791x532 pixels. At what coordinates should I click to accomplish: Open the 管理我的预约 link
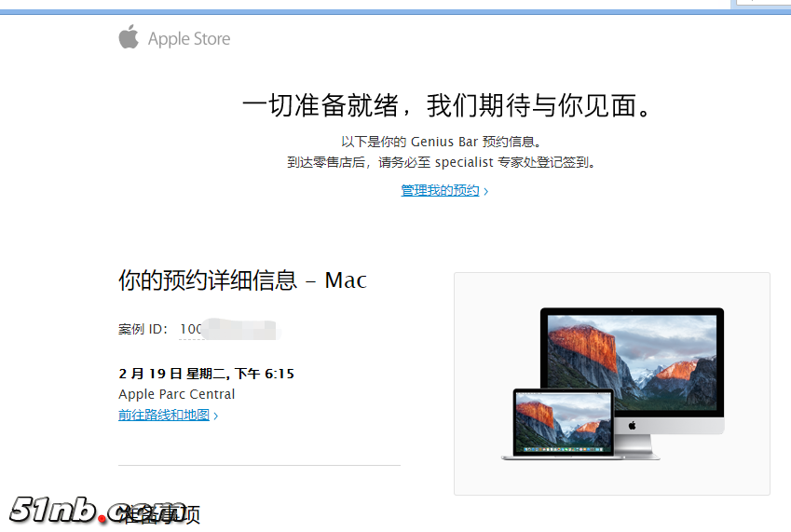[x=440, y=191]
